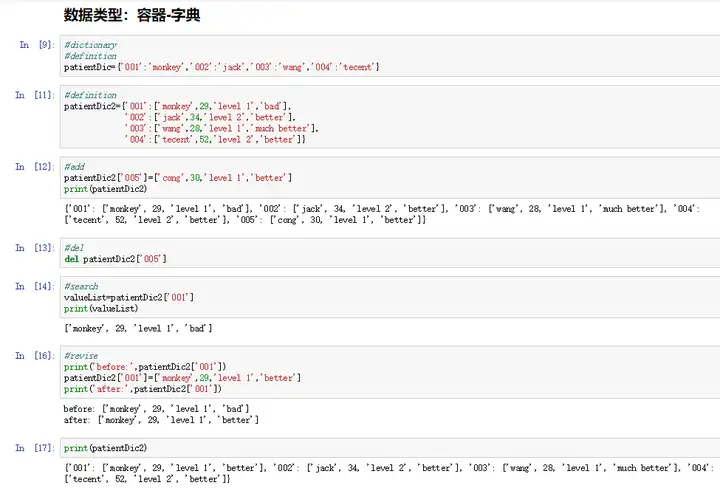Select the In [11] cell prompt

coord(35,95)
